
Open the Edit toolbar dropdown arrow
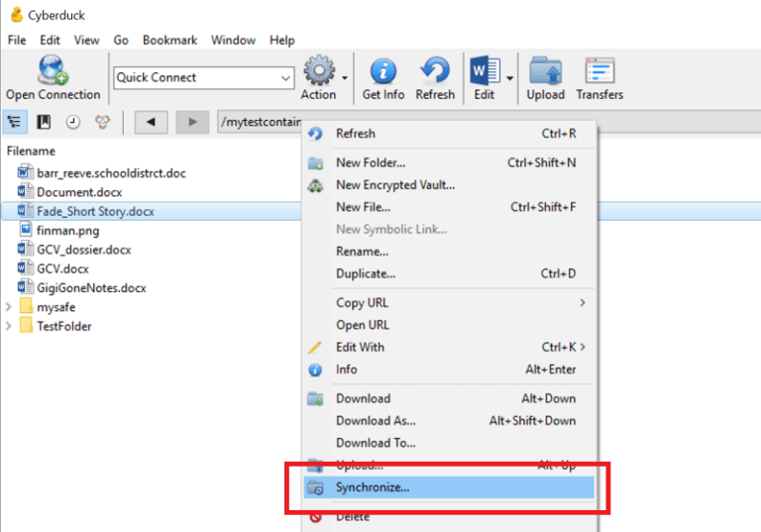point(509,77)
